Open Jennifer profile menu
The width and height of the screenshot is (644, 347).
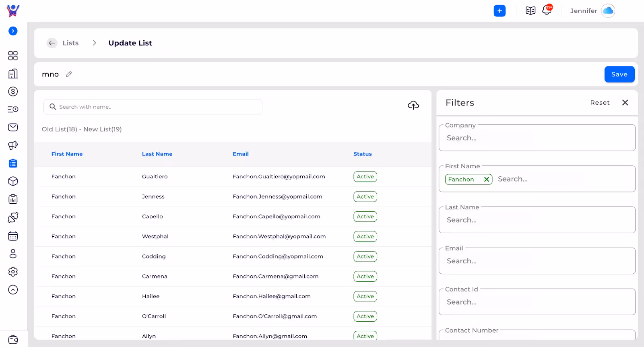[592, 11]
